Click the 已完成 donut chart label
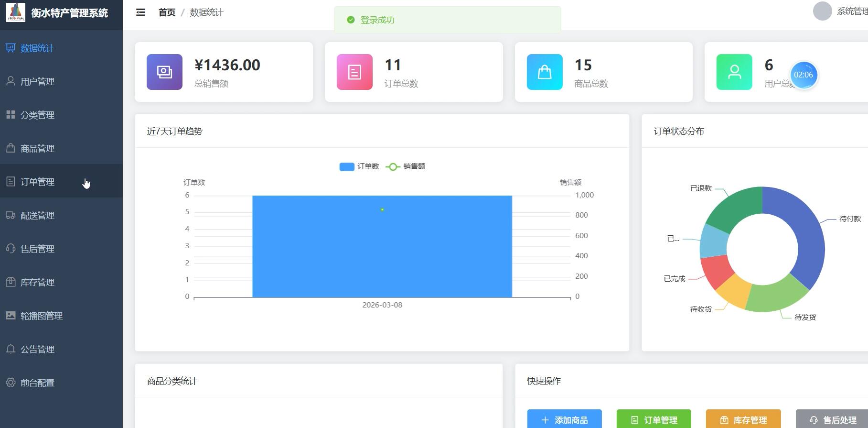This screenshot has height=428, width=868. pos(675,279)
